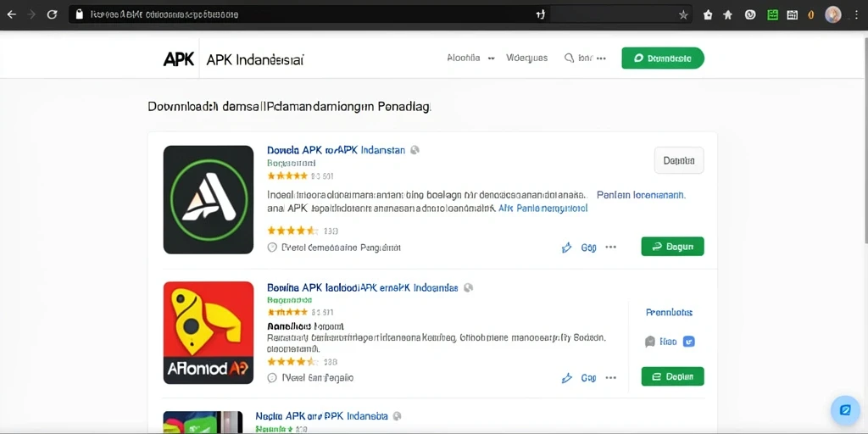Image resolution: width=868 pixels, height=434 pixels.
Task: Click the second app's lower star rating row
Action: 292,362
